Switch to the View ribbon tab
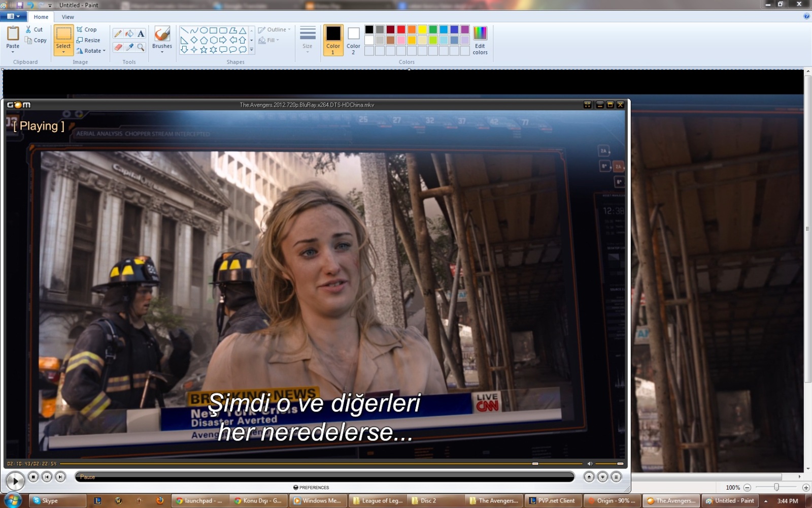The image size is (812, 508). 68,17
